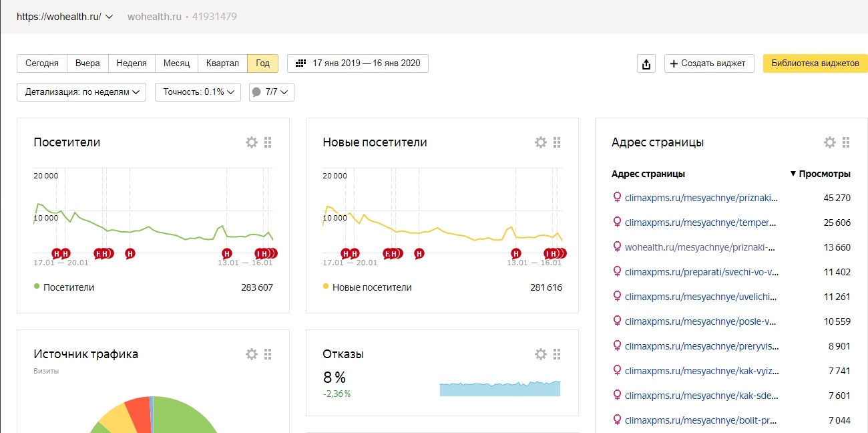The width and height of the screenshot is (868, 433).
Task: Click the Посетители total 283 607
Action: point(257,287)
